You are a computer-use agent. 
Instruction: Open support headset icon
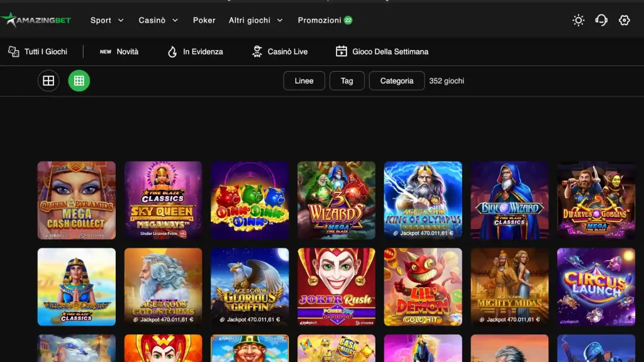[601, 20]
